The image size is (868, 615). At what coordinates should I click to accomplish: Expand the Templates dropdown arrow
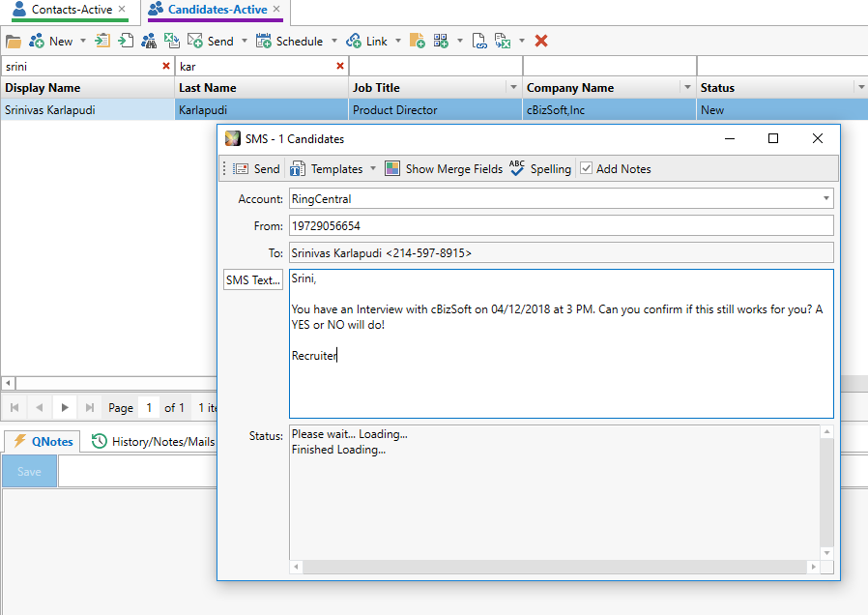[x=373, y=169]
